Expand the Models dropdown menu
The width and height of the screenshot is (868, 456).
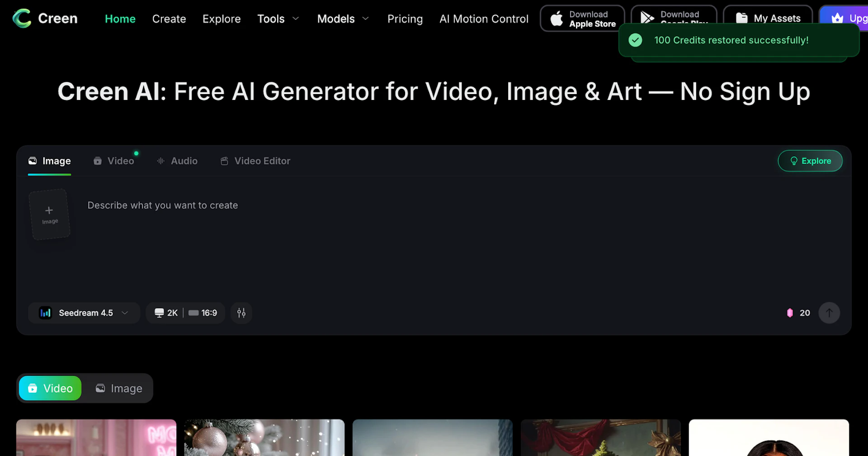click(343, 19)
